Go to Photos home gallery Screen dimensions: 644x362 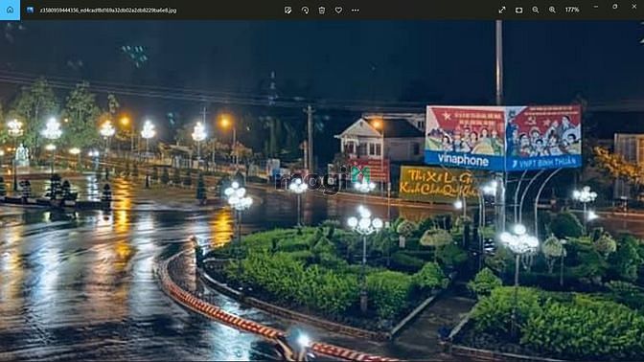click(x=10, y=10)
